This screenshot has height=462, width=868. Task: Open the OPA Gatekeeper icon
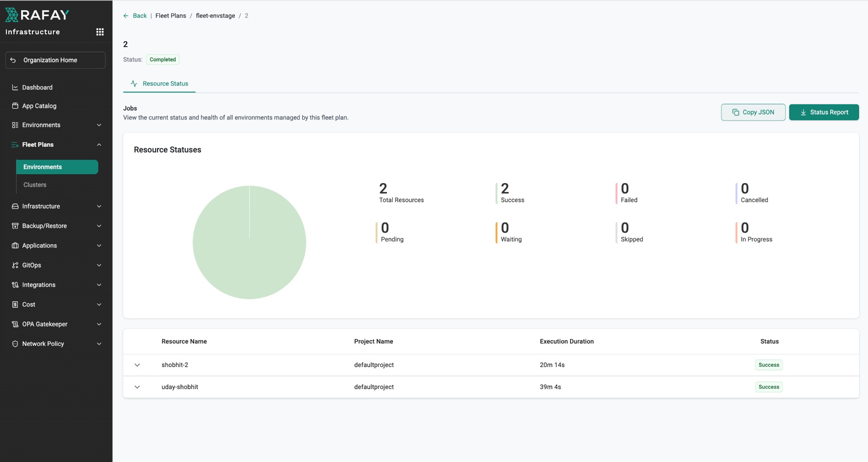click(14, 324)
